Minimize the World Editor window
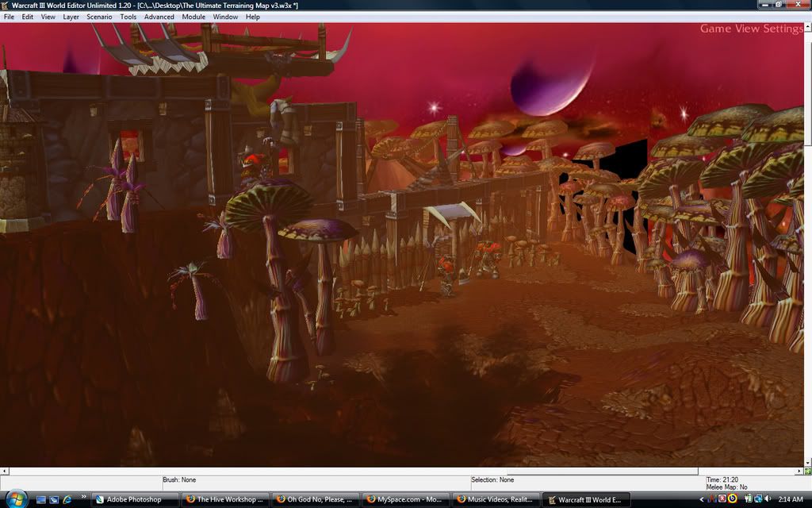This screenshot has height=508, width=812. point(765,5)
